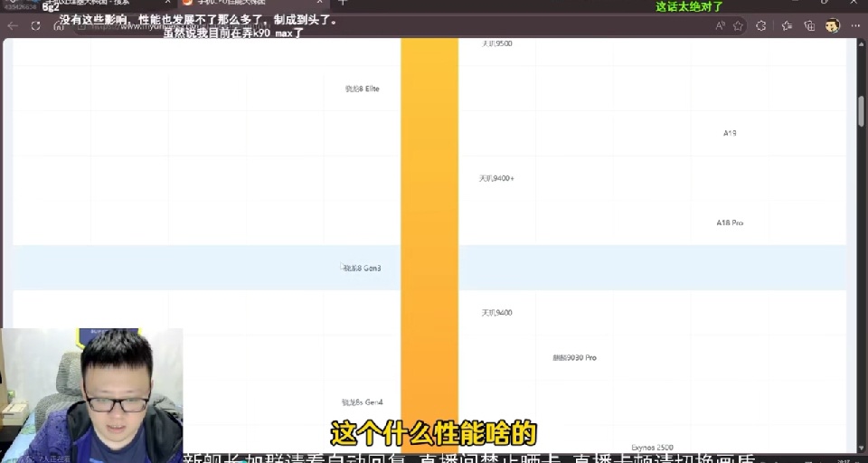Image resolution: width=868 pixels, height=463 pixels.
Task: Select the 骁龙8s Gen4 chip label
Action: 362,402
